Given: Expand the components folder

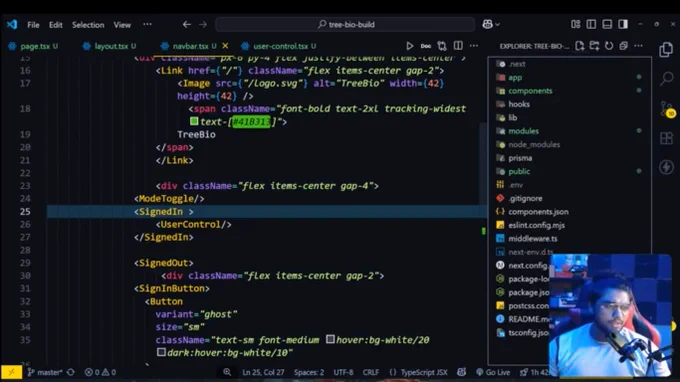Looking at the screenshot, I should 530,91.
